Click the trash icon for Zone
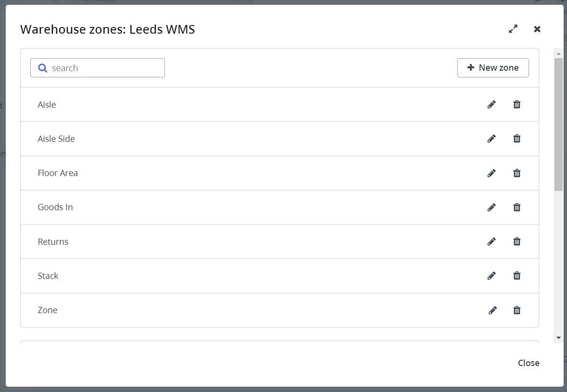The width and height of the screenshot is (567, 392). coord(517,310)
